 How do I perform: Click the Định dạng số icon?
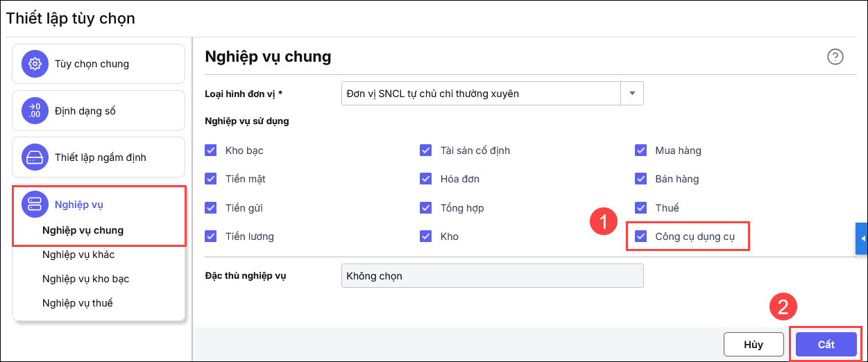click(x=35, y=110)
